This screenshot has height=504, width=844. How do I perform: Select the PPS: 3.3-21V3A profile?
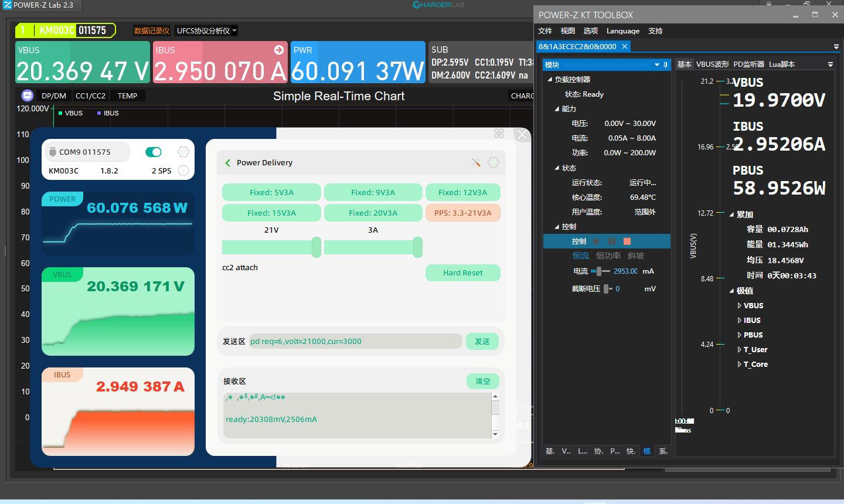pos(462,213)
